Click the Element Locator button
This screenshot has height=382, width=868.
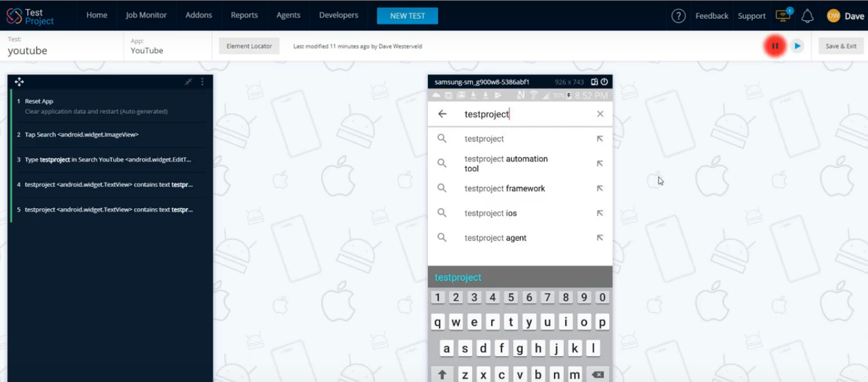point(249,46)
